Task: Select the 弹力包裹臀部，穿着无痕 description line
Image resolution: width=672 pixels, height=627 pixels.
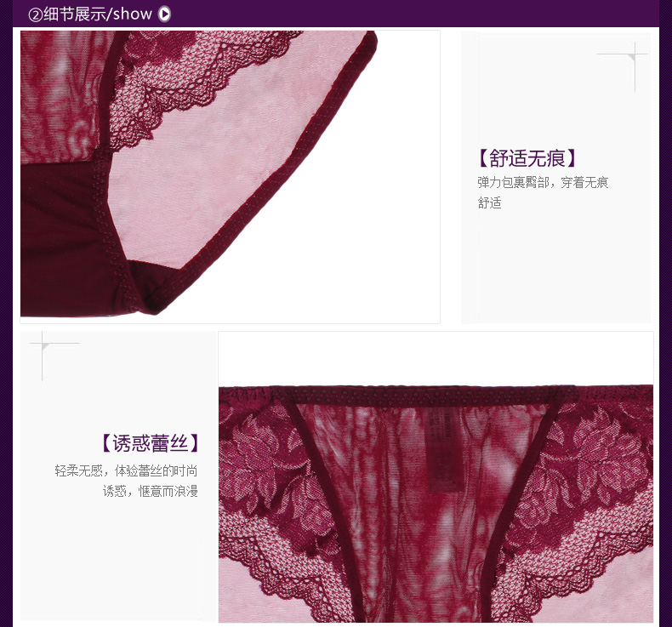Action: click(x=543, y=183)
